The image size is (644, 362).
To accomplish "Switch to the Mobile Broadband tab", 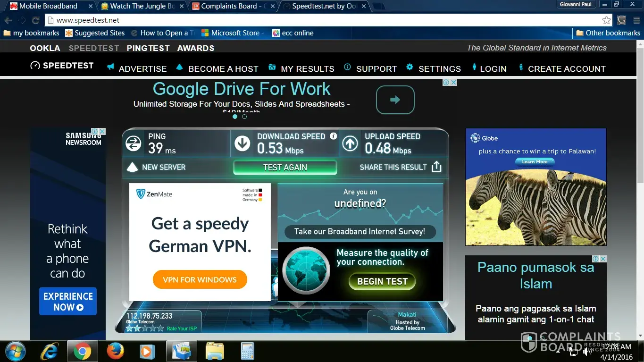I will coord(48,6).
